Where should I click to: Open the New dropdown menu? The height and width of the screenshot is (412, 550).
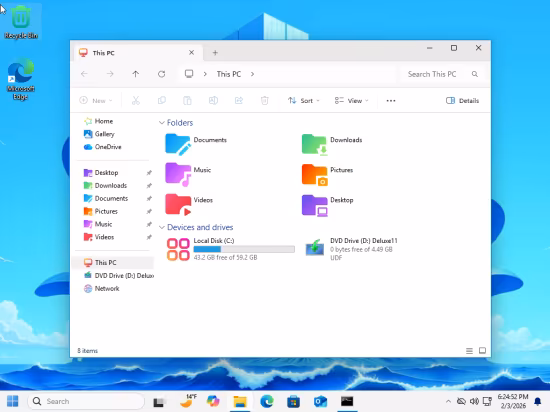[96, 101]
